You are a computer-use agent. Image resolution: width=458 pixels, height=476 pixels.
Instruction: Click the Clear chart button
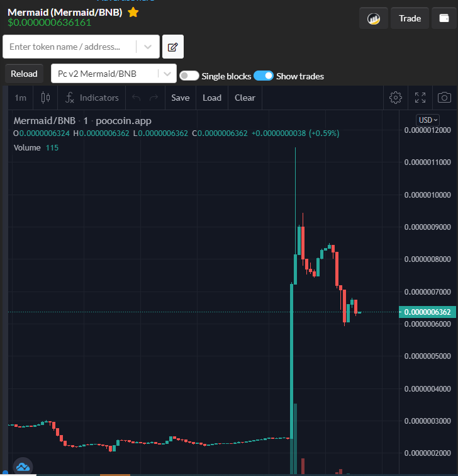[245, 98]
